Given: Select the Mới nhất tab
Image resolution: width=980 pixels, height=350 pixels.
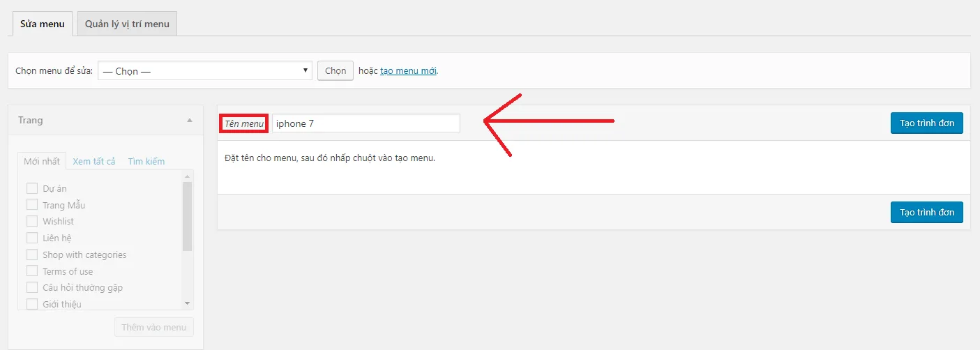Looking at the screenshot, I should (x=42, y=161).
